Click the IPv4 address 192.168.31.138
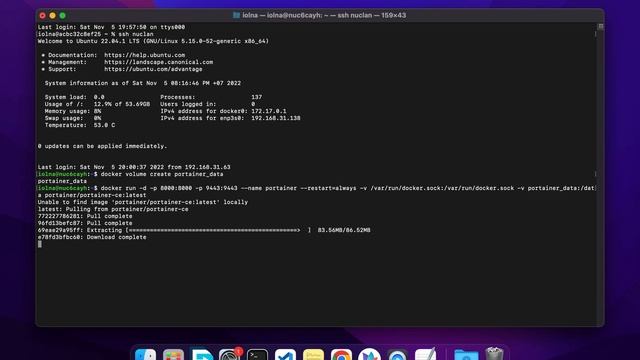Image resolution: width=640 pixels, height=360 pixels. click(x=276, y=118)
